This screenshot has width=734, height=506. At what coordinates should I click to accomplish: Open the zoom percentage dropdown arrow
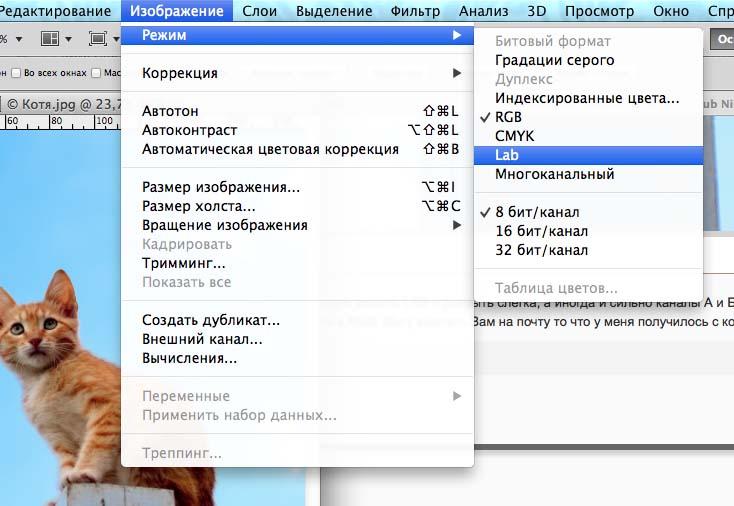(19, 39)
